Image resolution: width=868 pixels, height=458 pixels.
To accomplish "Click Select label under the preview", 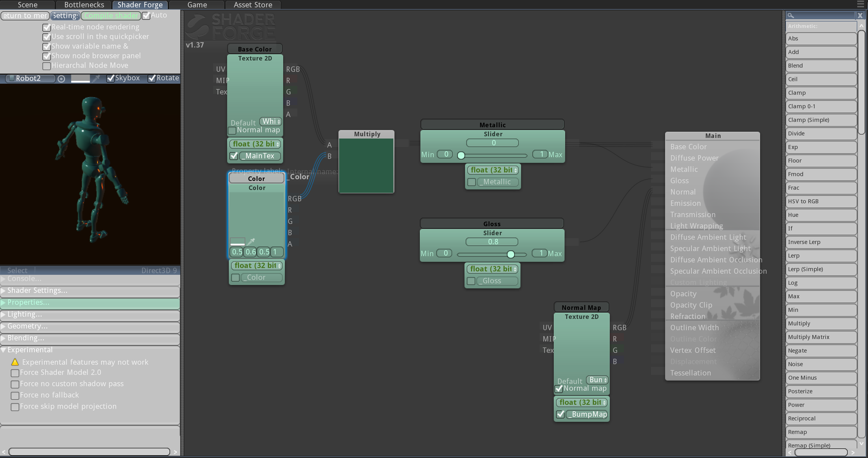I will tap(18, 271).
